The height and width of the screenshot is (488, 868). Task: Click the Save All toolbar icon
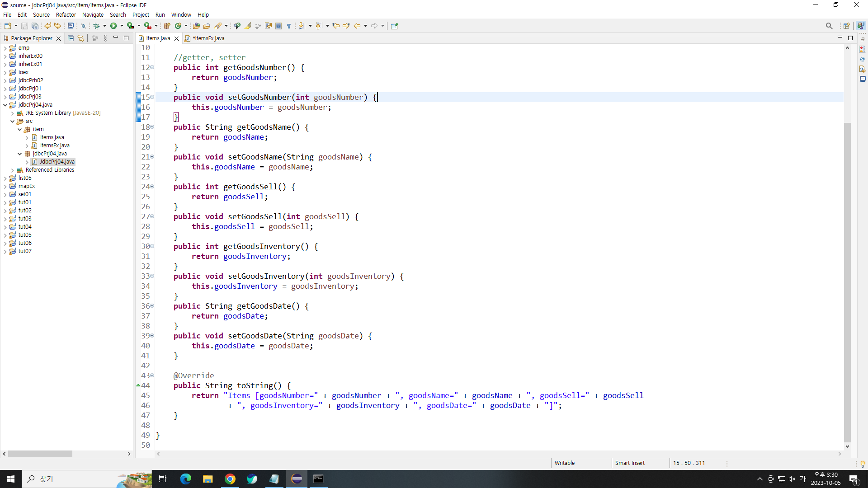tap(35, 26)
